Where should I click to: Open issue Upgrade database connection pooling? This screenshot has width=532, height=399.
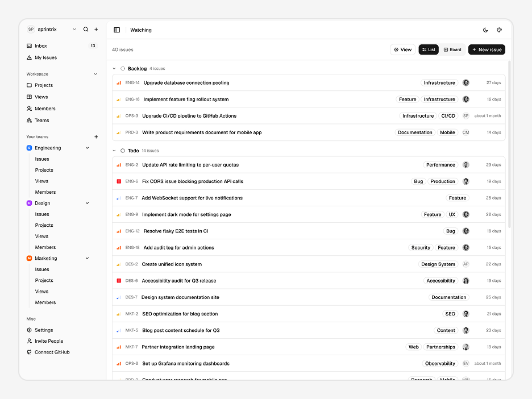point(186,83)
